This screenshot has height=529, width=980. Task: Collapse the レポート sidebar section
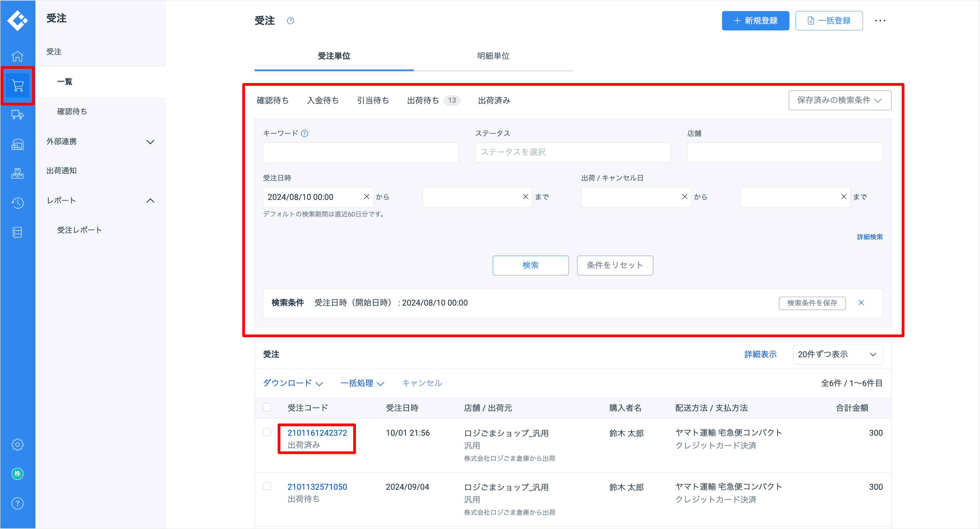point(100,201)
